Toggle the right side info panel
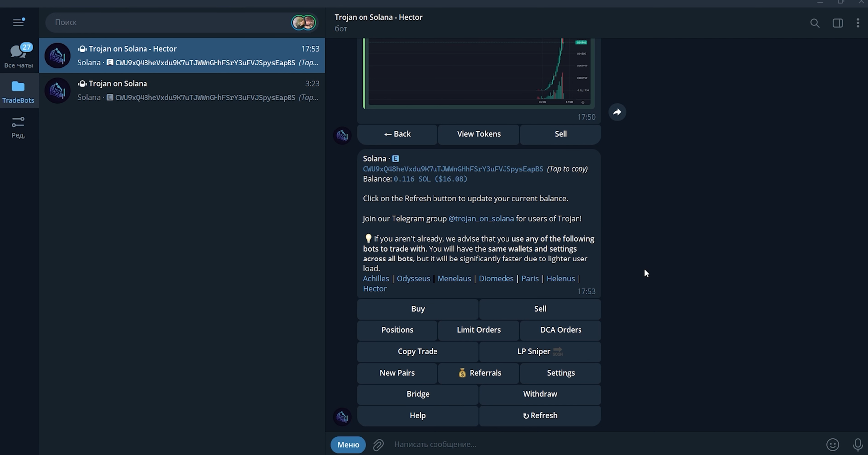Viewport: 868px width, 455px height. [838, 23]
